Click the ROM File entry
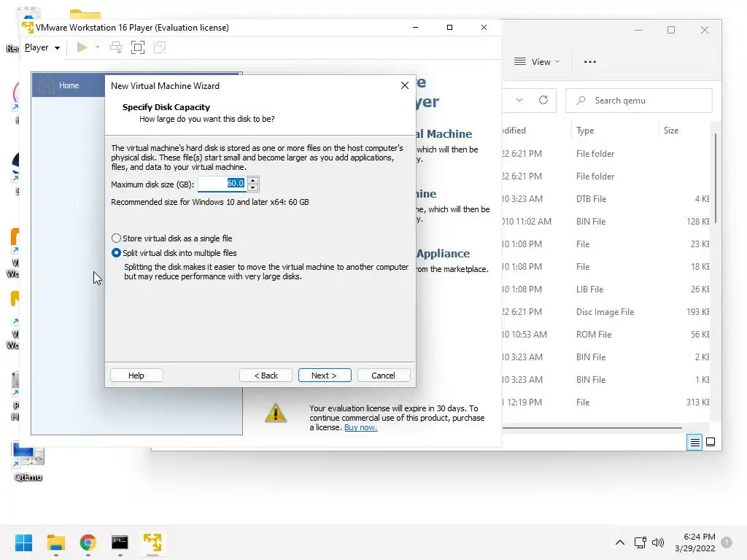The width and height of the screenshot is (747, 560). click(x=594, y=334)
